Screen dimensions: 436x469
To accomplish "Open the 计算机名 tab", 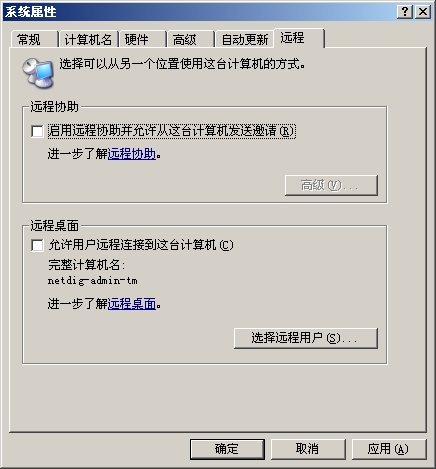I will [88, 39].
